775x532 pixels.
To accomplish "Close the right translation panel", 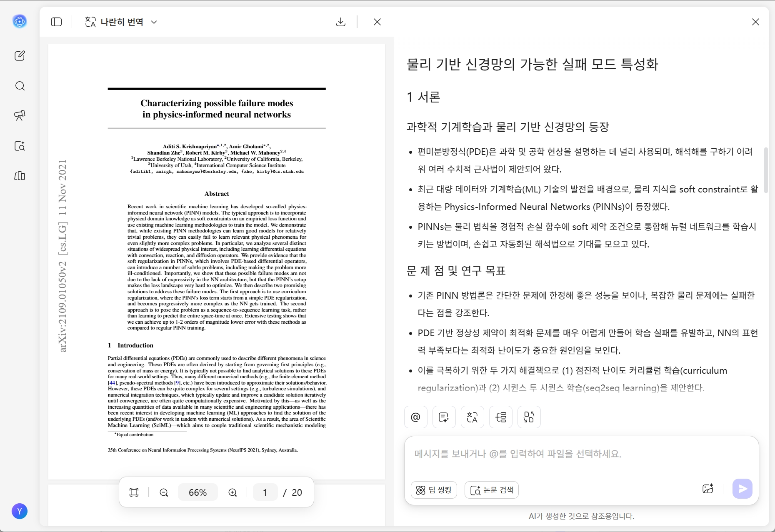I will click(755, 22).
